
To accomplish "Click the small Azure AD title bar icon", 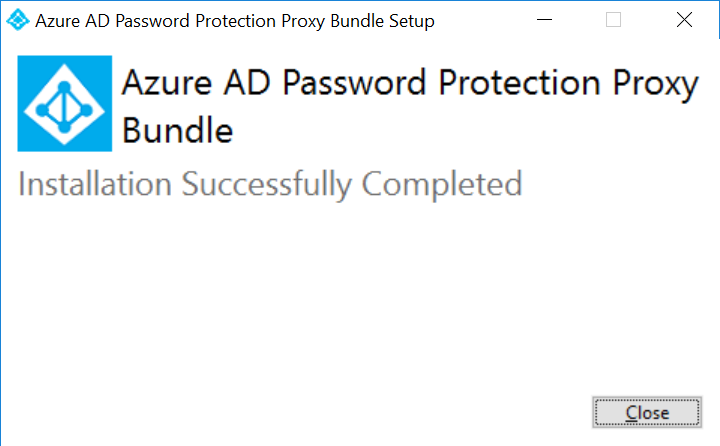I will (x=17, y=20).
